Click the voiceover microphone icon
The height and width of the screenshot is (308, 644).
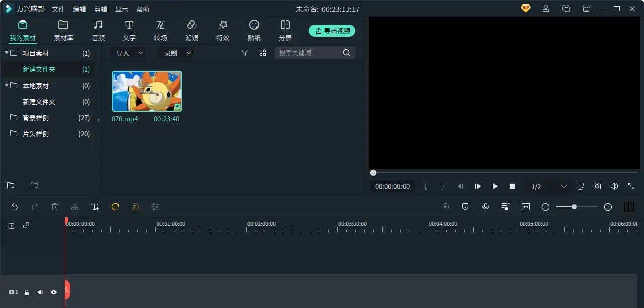point(485,206)
